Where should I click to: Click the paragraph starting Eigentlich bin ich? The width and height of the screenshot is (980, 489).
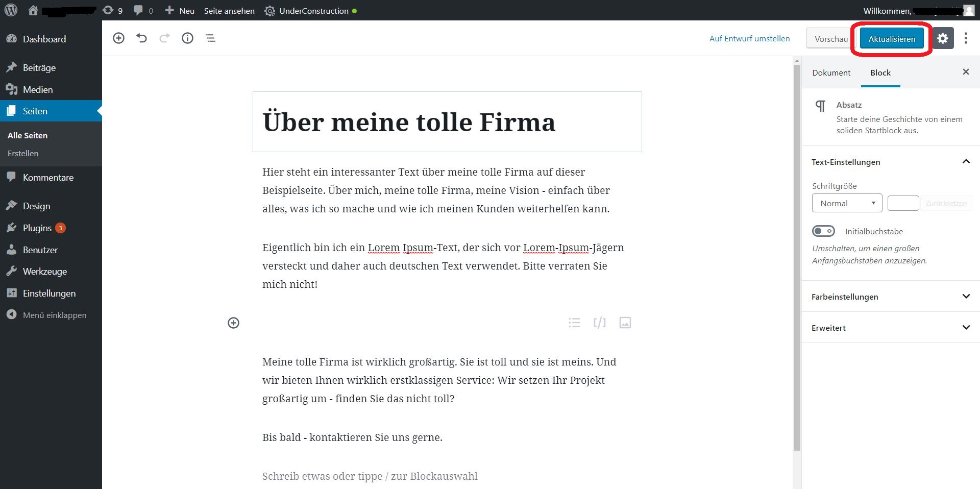tap(443, 266)
